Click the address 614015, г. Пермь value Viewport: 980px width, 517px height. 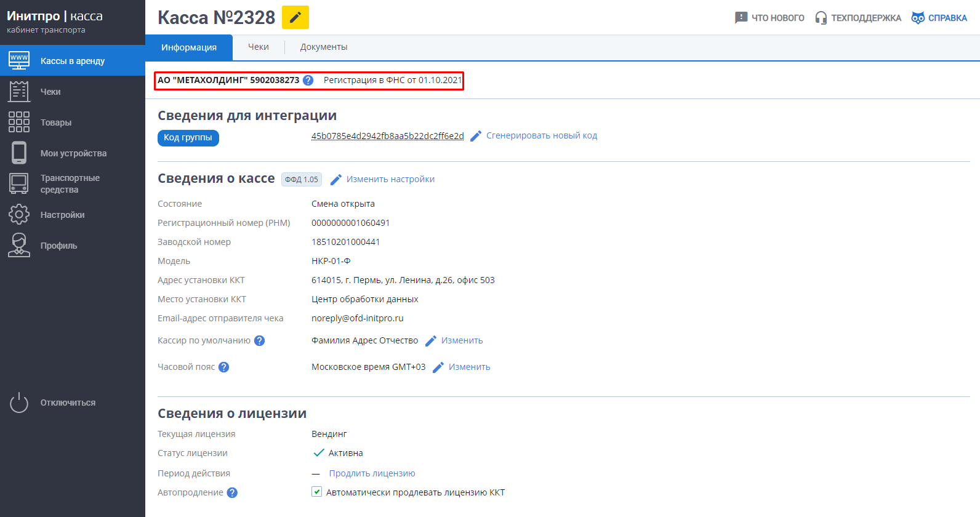click(x=403, y=280)
